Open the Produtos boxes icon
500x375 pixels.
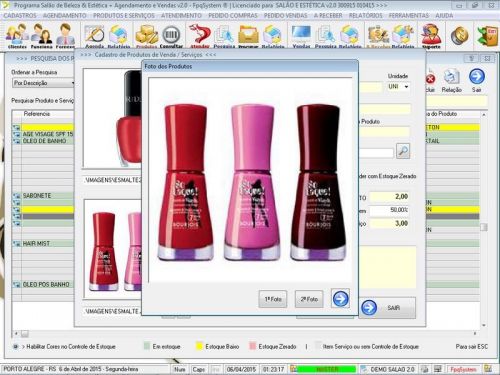click(x=147, y=36)
